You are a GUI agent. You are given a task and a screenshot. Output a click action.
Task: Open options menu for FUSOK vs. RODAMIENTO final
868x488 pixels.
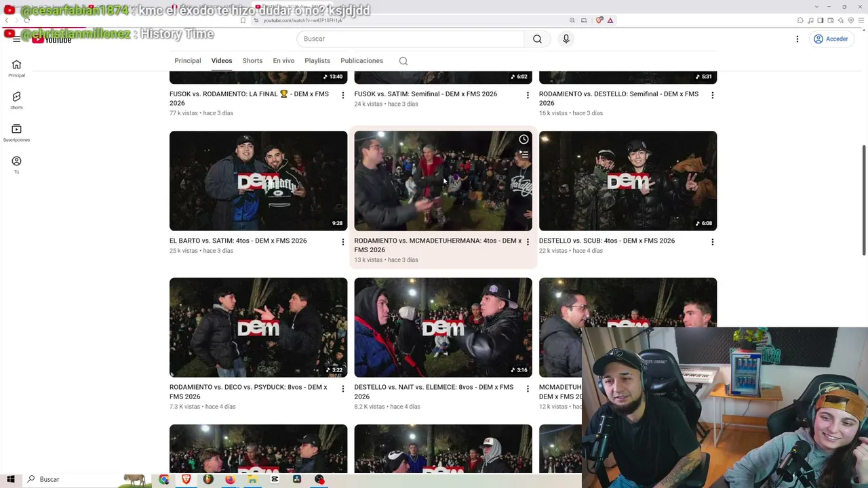pos(342,96)
